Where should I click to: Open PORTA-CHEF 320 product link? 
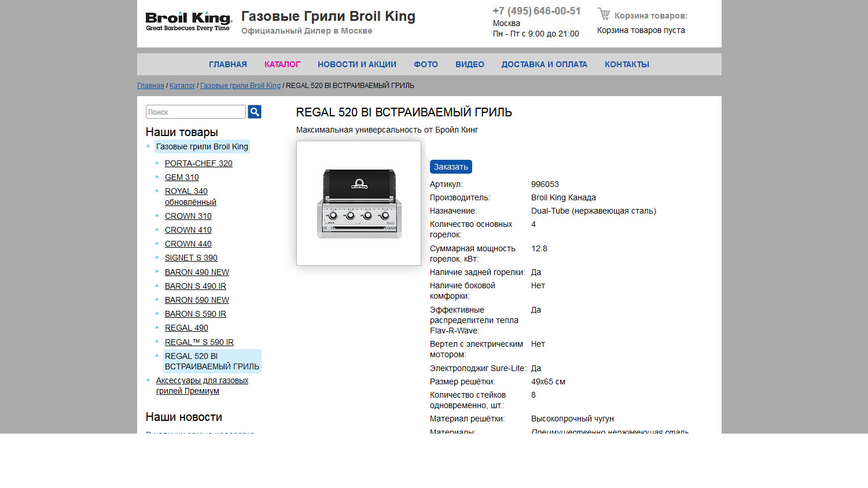(198, 163)
